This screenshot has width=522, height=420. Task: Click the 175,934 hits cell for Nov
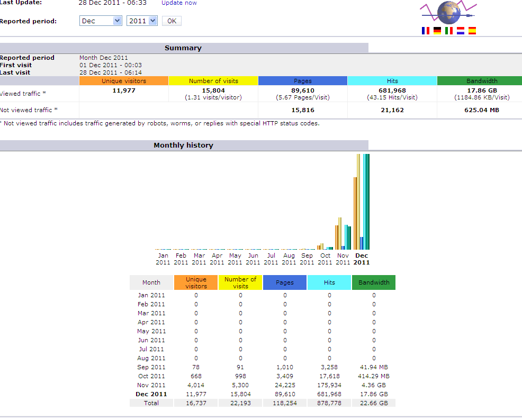pyautogui.click(x=329, y=385)
